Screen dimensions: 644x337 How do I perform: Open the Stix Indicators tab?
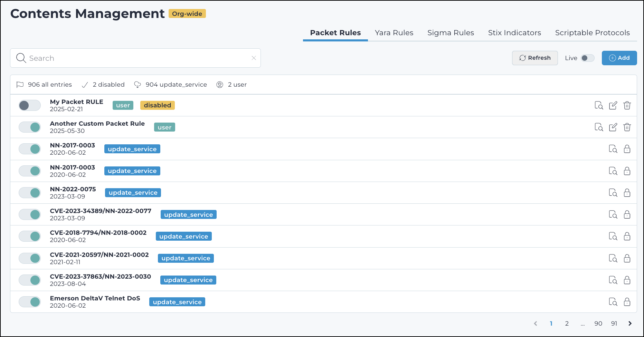pyautogui.click(x=514, y=33)
